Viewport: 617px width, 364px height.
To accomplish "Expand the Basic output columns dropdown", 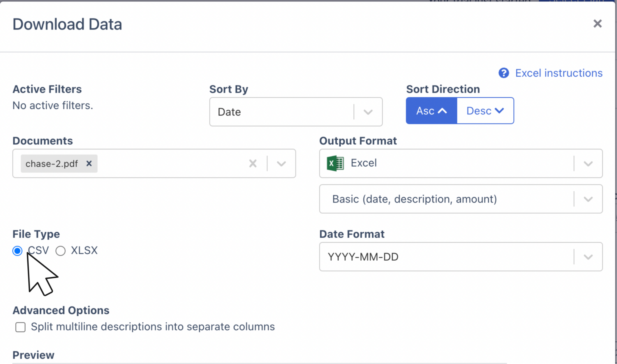I will point(587,199).
